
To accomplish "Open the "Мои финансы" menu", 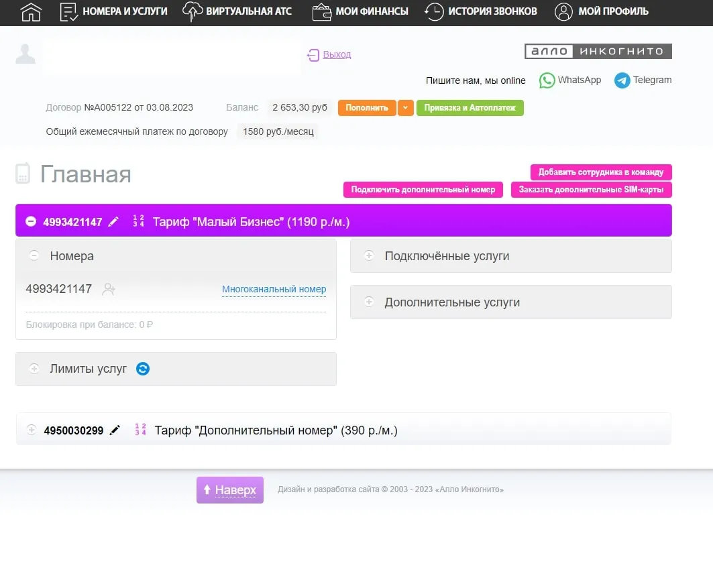I will [360, 11].
